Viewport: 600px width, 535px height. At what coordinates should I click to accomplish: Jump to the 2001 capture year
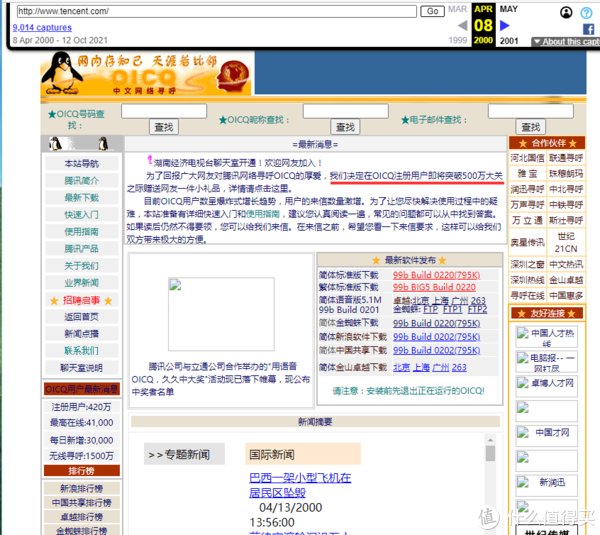(x=509, y=41)
